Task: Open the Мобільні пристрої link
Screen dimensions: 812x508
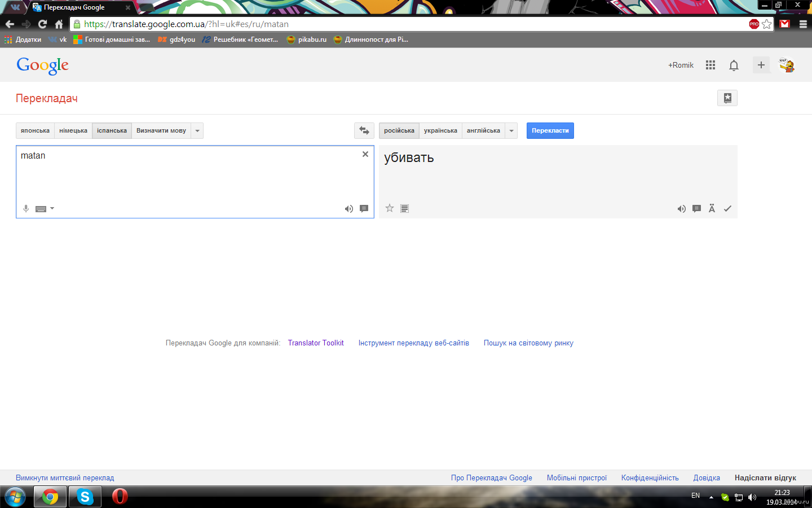Action: (577, 478)
